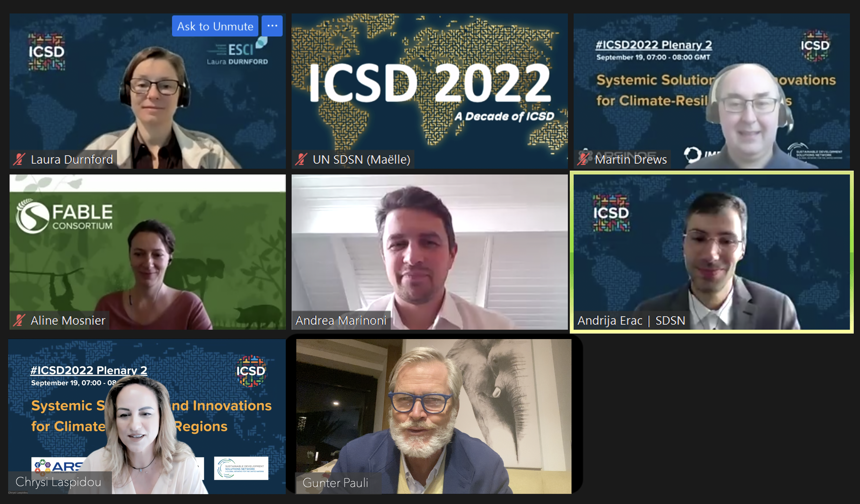Select Andrea Marinoni's video tile

(x=430, y=252)
